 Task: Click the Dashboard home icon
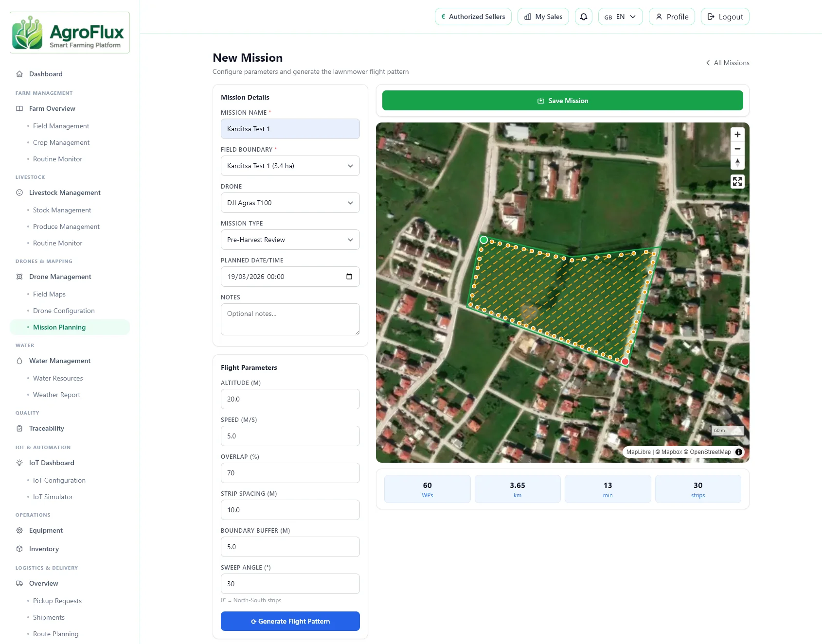tap(19, 74)
